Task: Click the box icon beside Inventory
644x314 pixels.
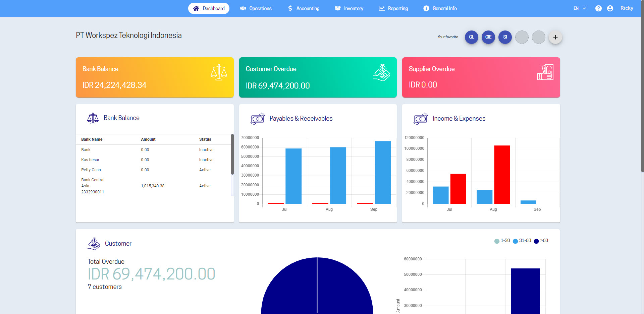Action: tap(338, 8)
